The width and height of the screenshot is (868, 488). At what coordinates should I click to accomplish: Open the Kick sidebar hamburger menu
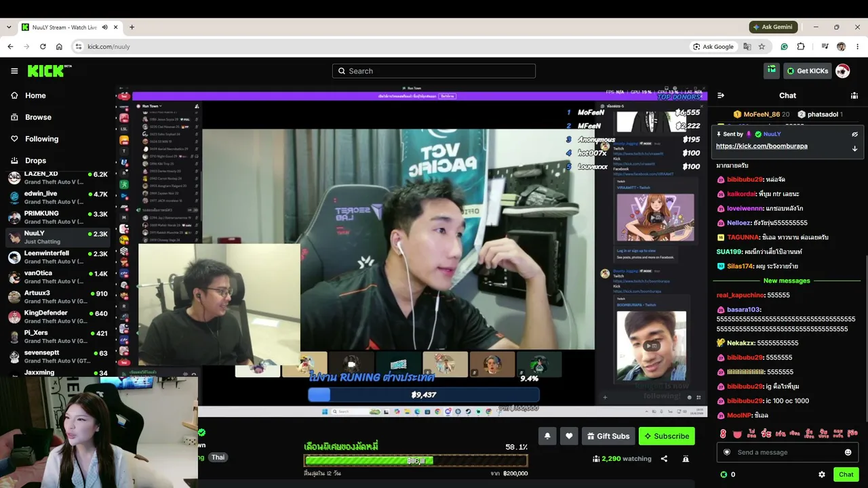pyautogui.click(x=14, y=71)
